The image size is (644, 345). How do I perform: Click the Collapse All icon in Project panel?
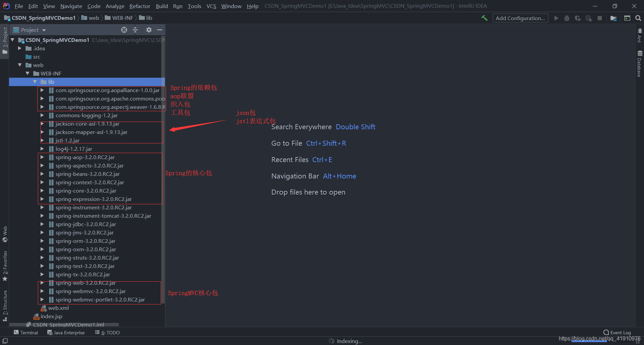click(x=135, y=30)
